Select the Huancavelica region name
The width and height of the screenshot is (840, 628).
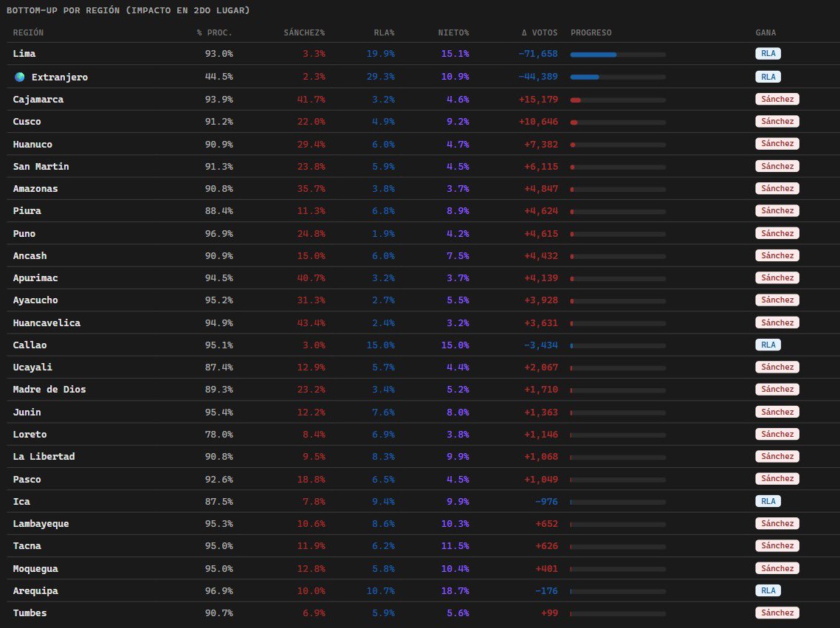pos(47,322)
